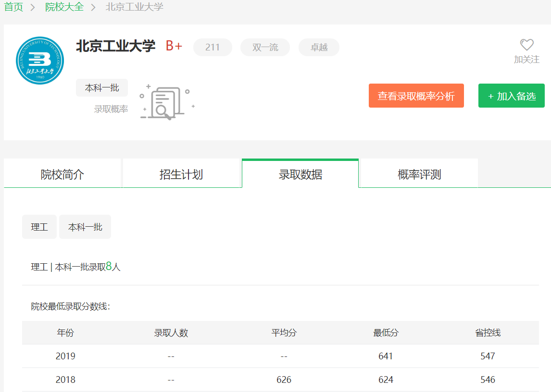Click the 211 tag badge
Viewport: 551px width, 392px height.
coord(213,48)
